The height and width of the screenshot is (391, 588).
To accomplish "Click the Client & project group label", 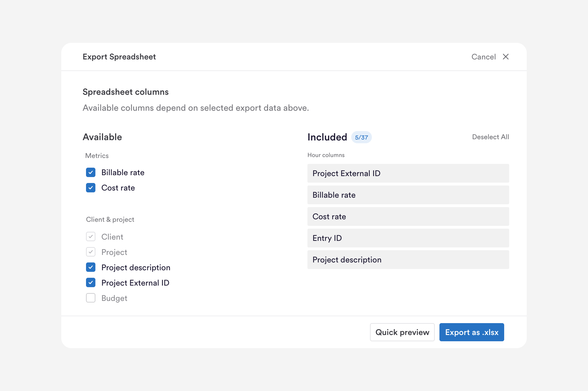I will pyautogui.click(x=110, y=220).
